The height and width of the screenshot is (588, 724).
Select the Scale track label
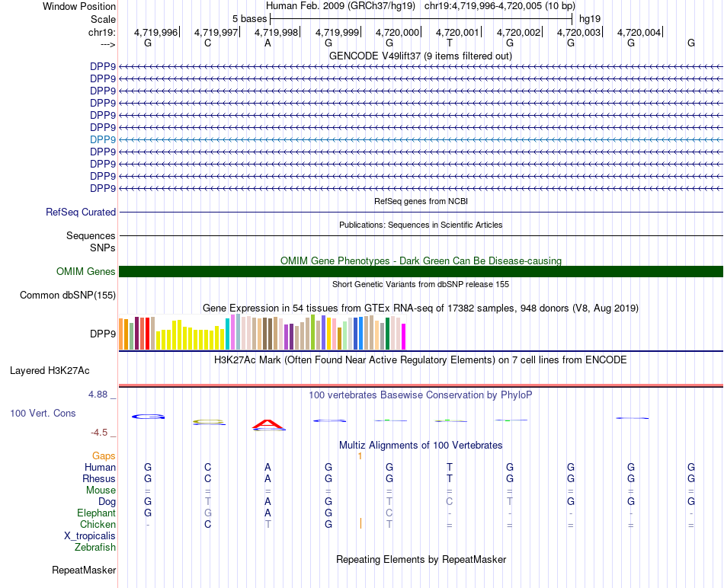(x=103, y=19)
